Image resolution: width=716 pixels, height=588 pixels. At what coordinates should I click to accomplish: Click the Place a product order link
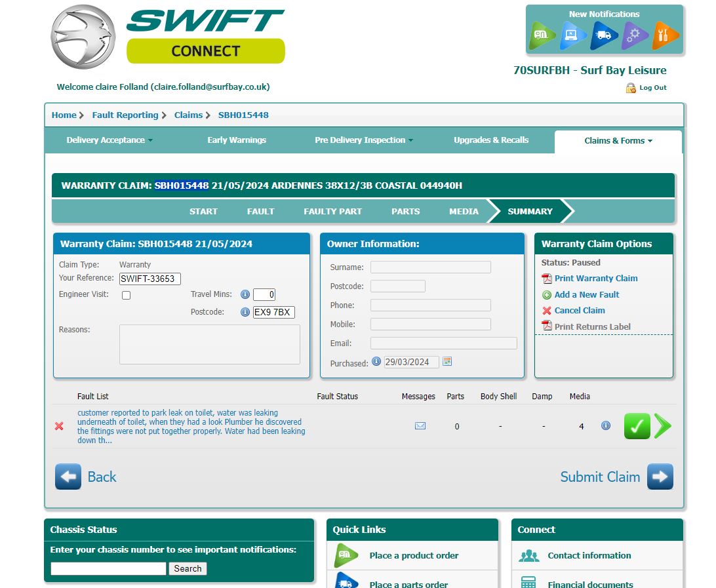(414, 556)
